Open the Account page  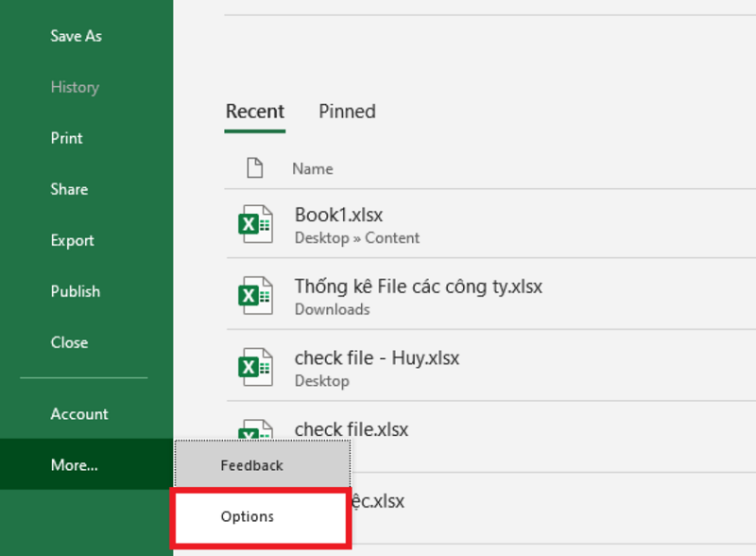point(79,414)
